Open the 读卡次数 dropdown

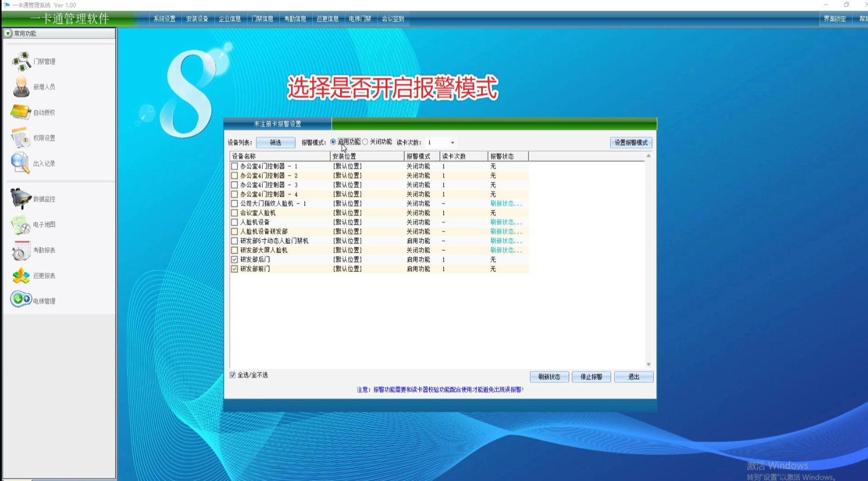click(452, 143)
